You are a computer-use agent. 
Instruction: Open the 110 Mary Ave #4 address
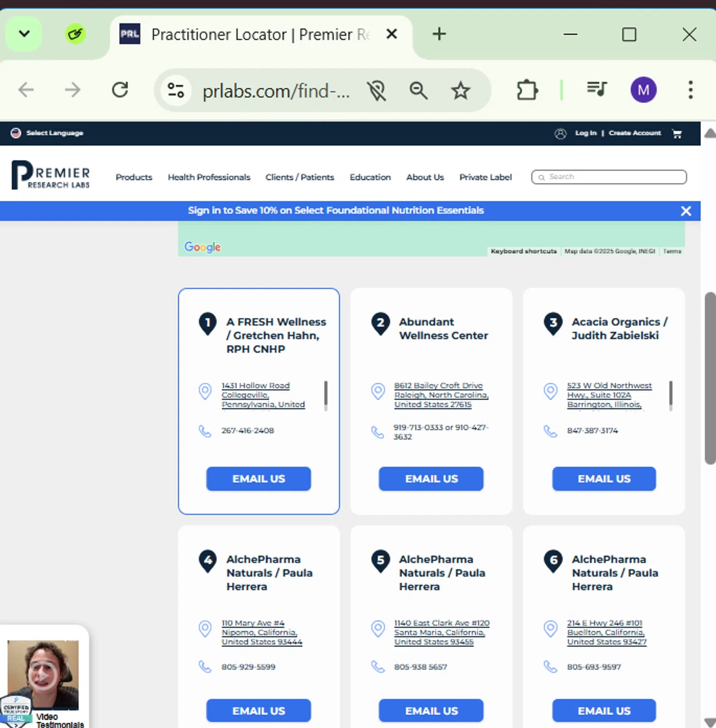[x=262, y=632]
